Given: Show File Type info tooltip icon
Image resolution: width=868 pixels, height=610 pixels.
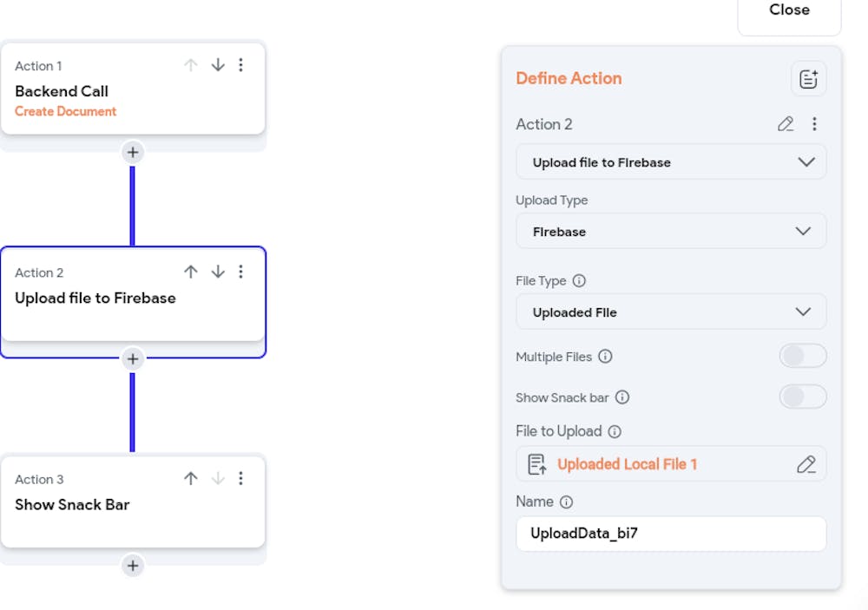Looking at the screenshot, I should [x=579, y=281].
